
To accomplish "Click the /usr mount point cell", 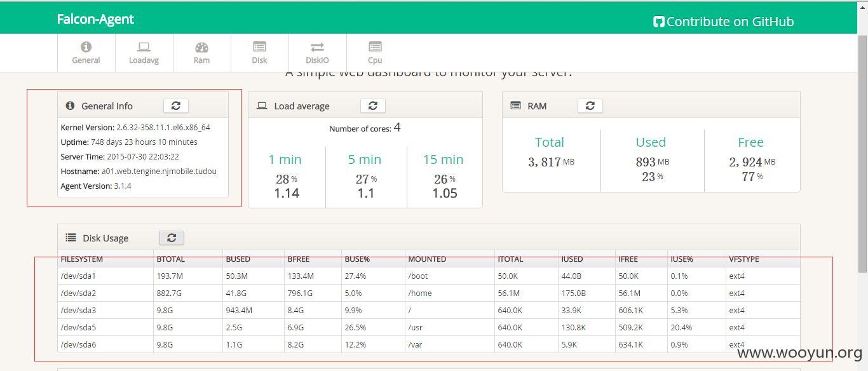I will [450, 327].
